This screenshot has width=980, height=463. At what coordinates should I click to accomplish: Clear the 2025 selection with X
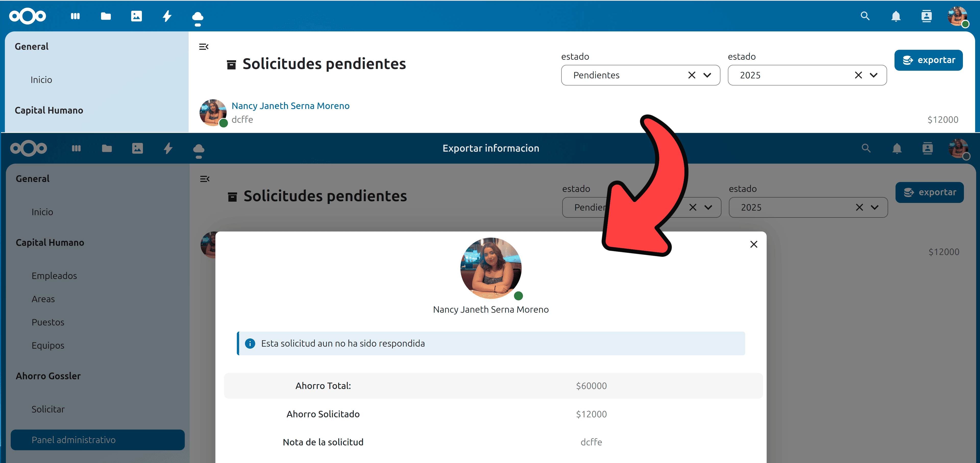point(858,75)
